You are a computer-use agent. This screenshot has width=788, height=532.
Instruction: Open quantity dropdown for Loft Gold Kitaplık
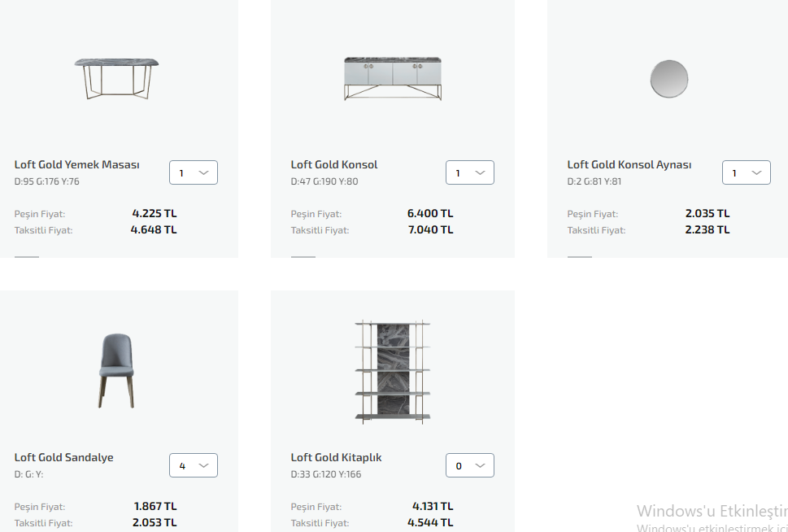[470, 465]
